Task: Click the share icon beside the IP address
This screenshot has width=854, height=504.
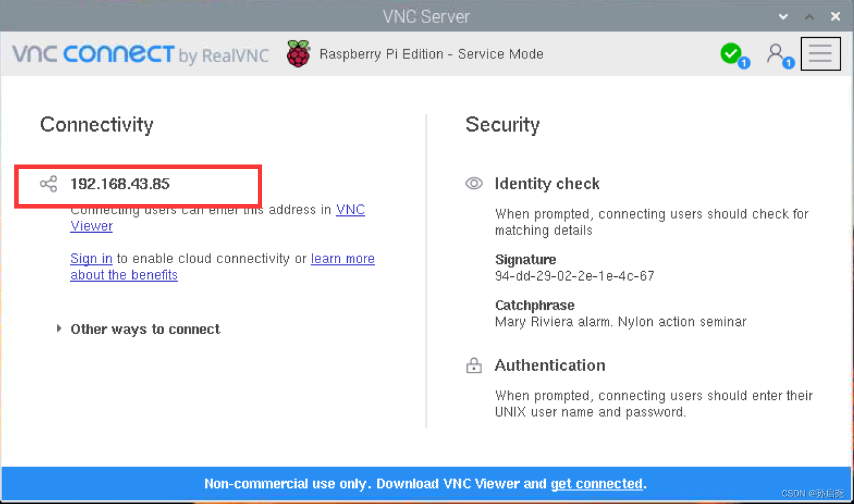Action: 48,184
